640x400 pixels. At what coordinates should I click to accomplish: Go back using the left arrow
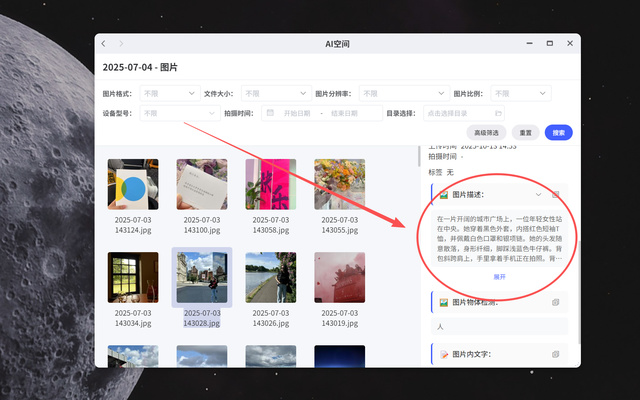[104, 44]
